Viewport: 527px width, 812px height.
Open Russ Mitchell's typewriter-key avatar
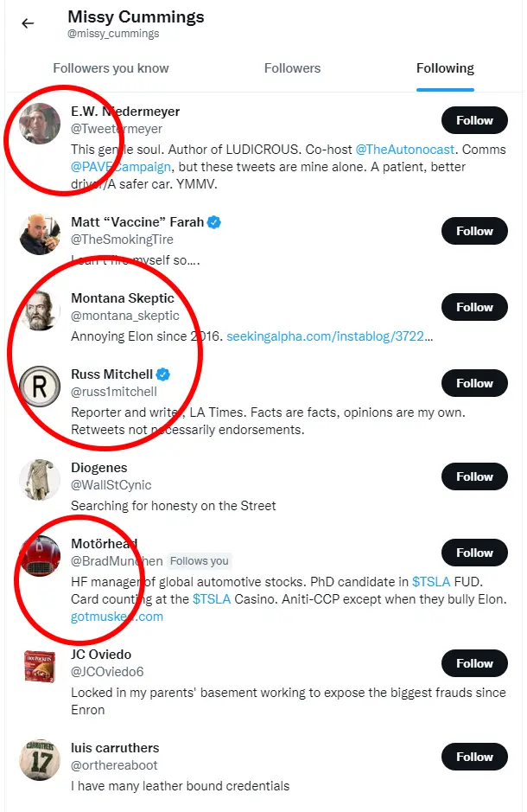(40, 387)
